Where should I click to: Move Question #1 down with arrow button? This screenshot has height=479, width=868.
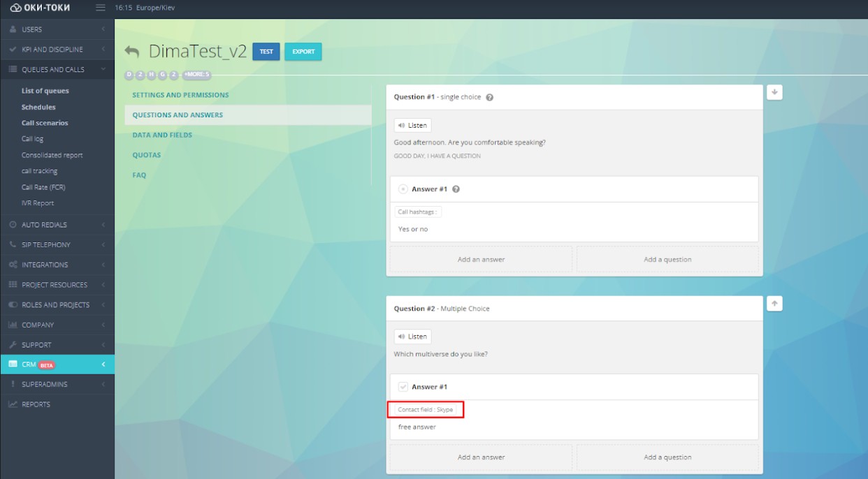coord(774,92)
